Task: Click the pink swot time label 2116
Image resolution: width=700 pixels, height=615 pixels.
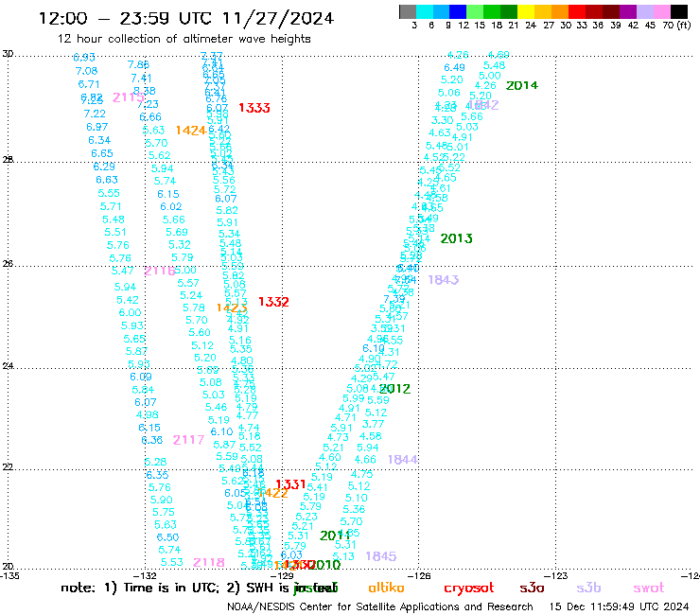Action: (x=159, y=271)
